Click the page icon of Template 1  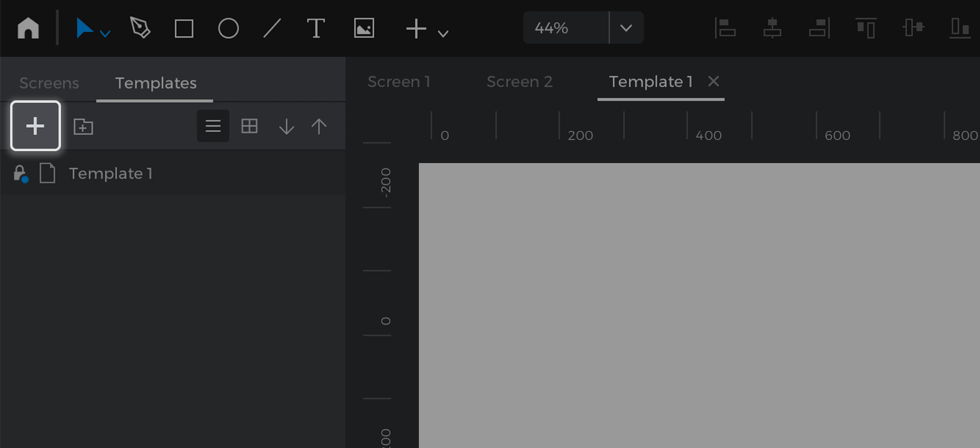(x=47, y=173)
